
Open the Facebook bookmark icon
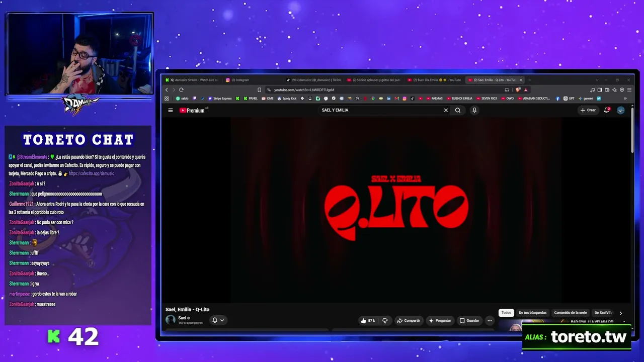coord(557,99)
